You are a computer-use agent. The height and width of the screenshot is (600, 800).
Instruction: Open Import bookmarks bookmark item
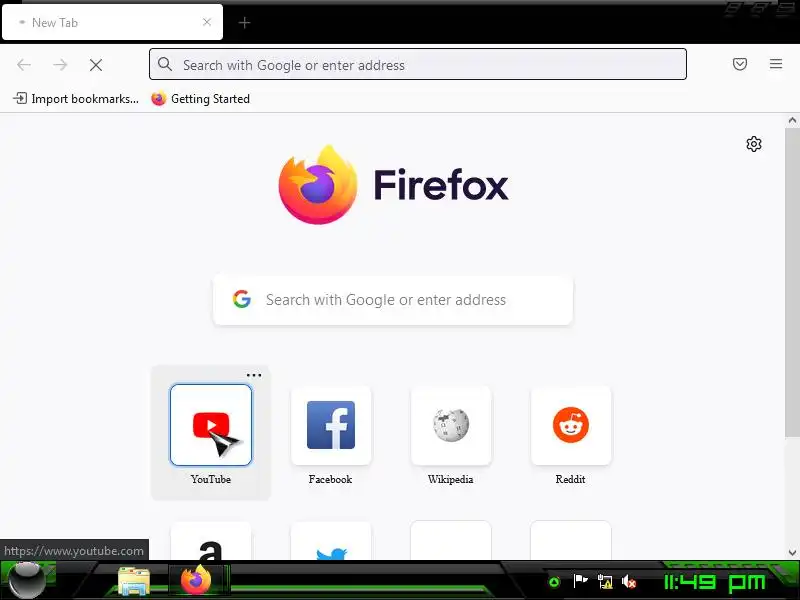tap(76, 98)
